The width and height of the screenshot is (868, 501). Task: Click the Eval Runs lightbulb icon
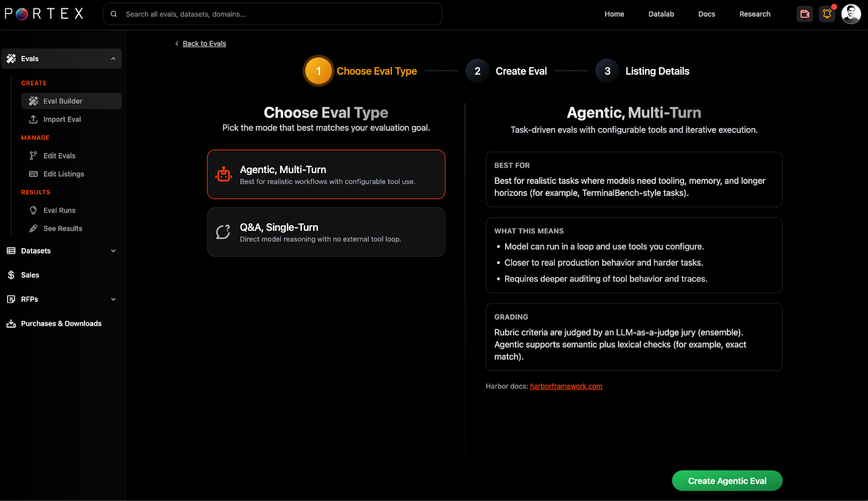click(33, 211)
